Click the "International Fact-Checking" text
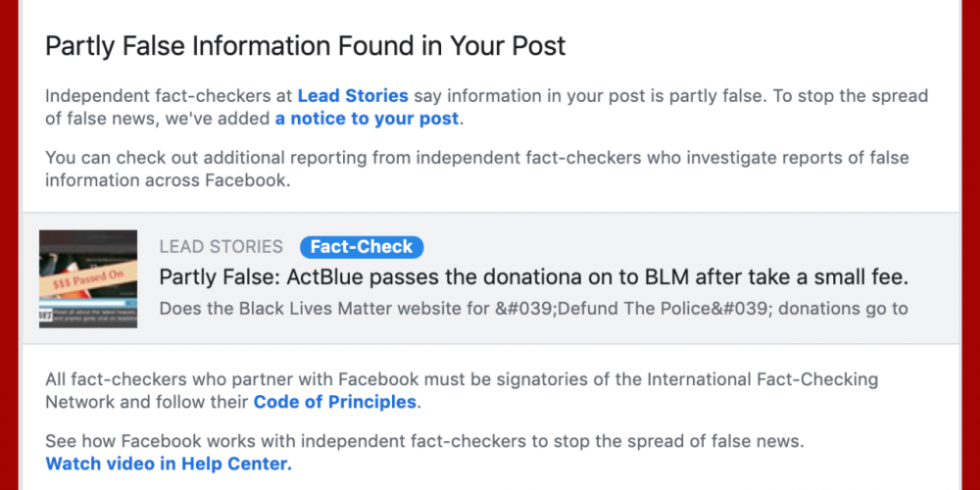The width and height of the screenshot is (980, 490). (x=766, y=379)
